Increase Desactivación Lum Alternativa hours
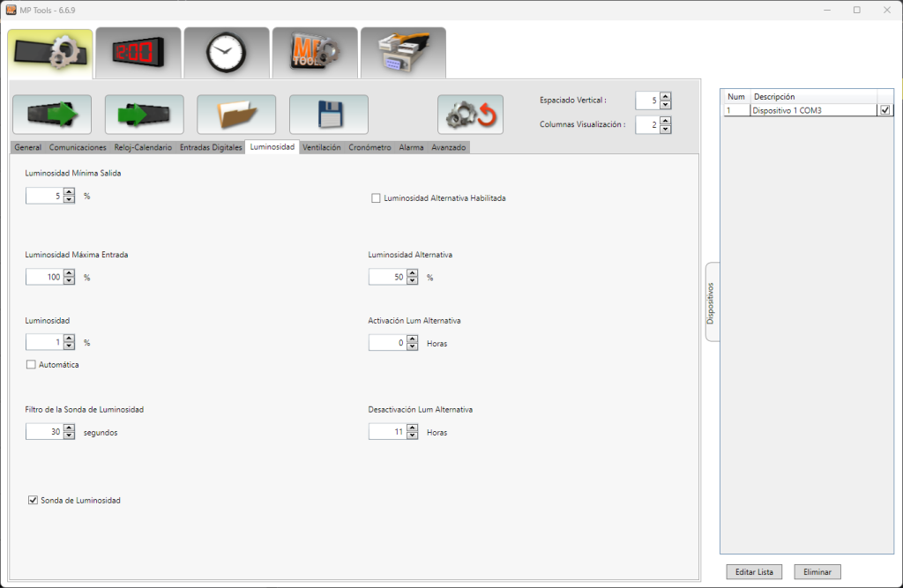 tap(413, 428)
